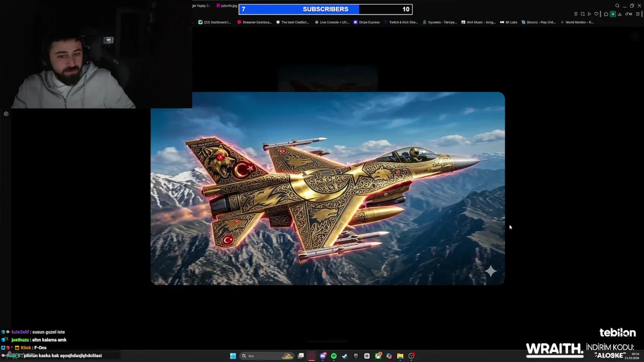This screenshot has height=362, width=644.
Task: Click the Ara taskbar search box
Action: pos(267,356)
